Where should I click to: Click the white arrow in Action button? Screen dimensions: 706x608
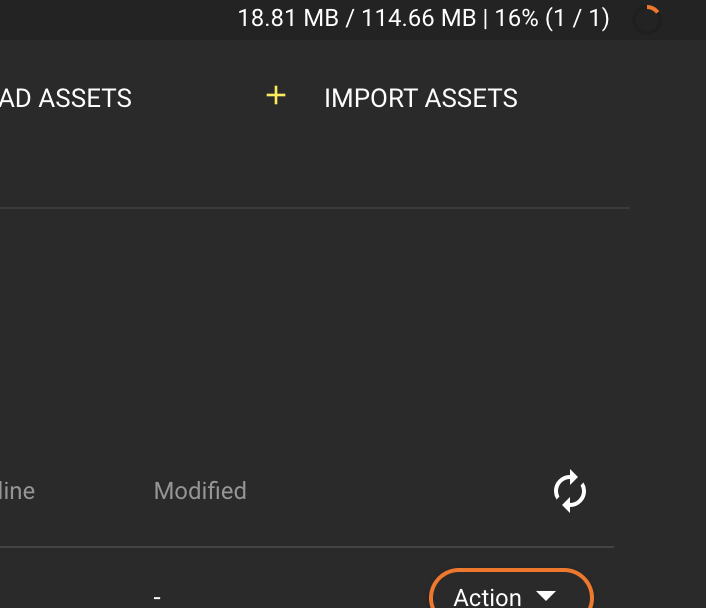click(x=546, y=596)
